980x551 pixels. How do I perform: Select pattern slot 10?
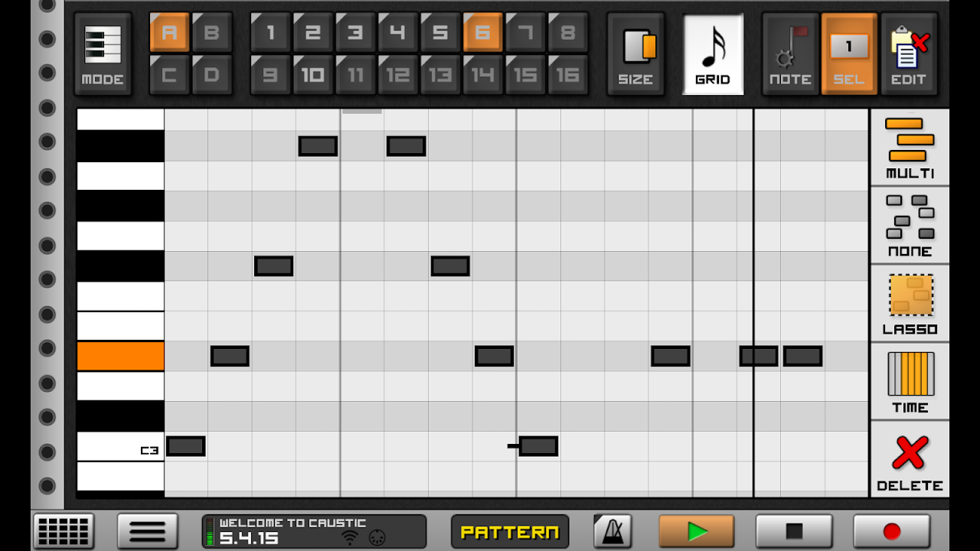click(x=312, y=73)
